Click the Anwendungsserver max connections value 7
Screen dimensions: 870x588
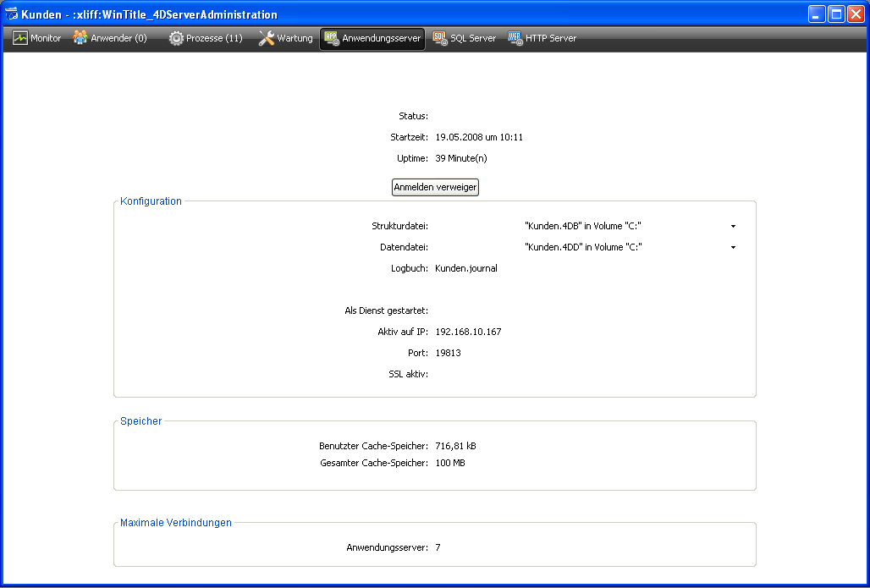click(x=438, y=547)
